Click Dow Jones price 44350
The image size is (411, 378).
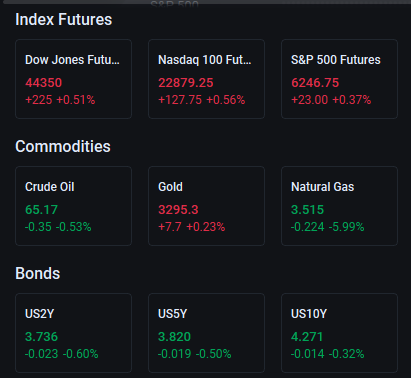[44, 83]
